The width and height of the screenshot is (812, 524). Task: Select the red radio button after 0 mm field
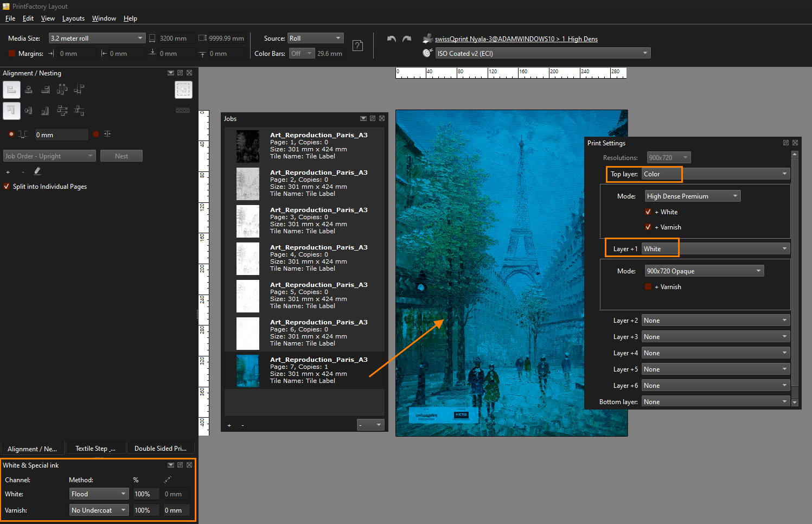coord(96,134)
